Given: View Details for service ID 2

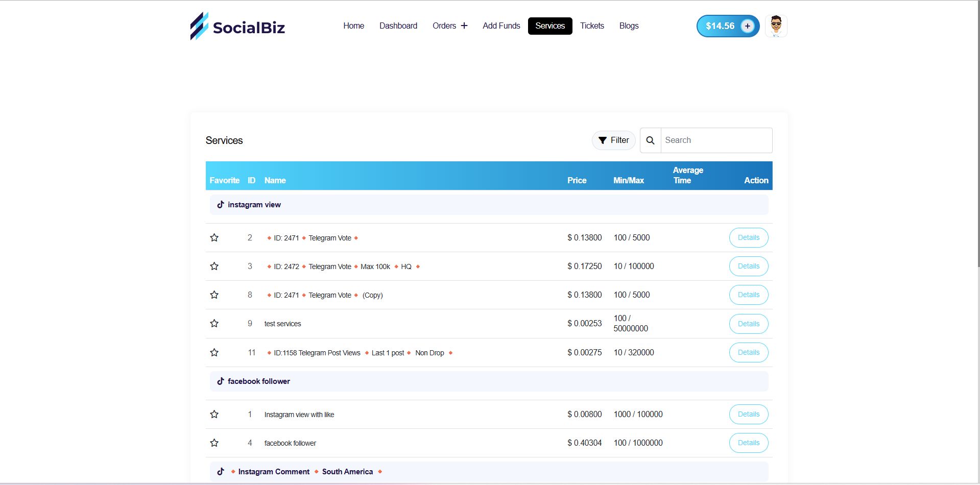Looking at the screenshot, I should [749, 237].
